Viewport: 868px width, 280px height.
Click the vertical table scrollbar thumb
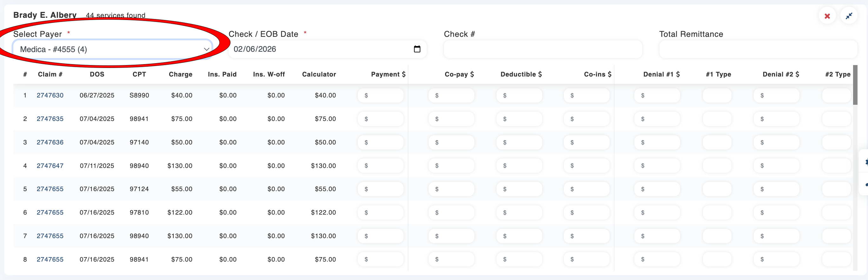(855, 86)
